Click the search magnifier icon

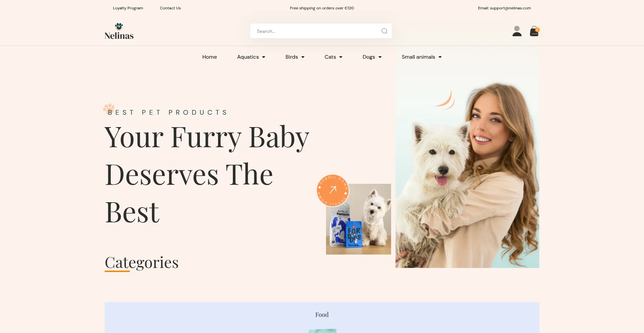tap(384, 31)
